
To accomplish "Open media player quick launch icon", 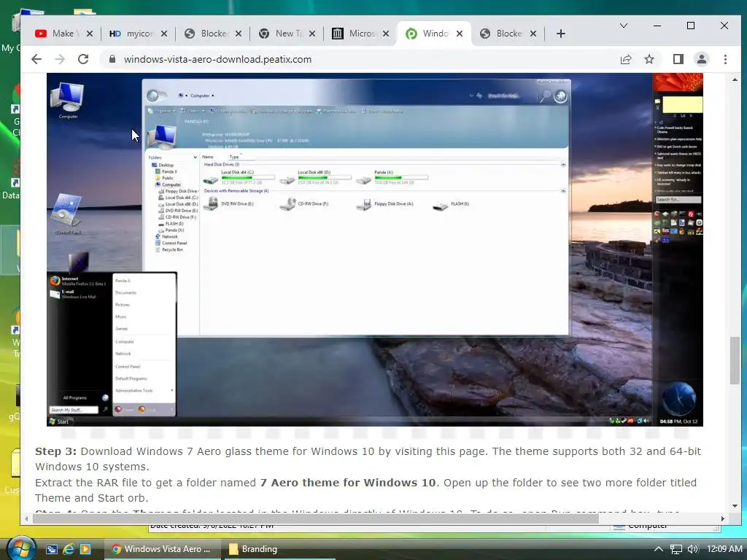I will click(85, 549).
